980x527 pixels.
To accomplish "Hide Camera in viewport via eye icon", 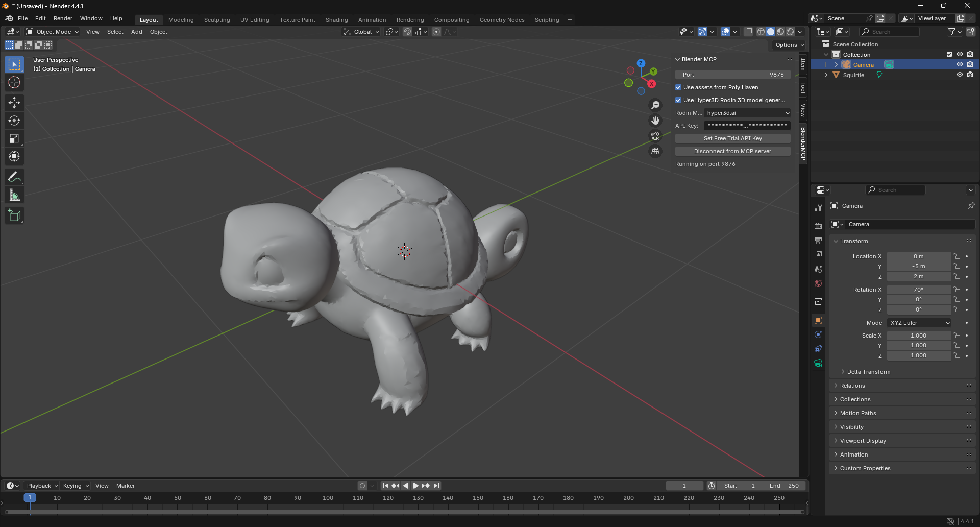I will [960, 64].
